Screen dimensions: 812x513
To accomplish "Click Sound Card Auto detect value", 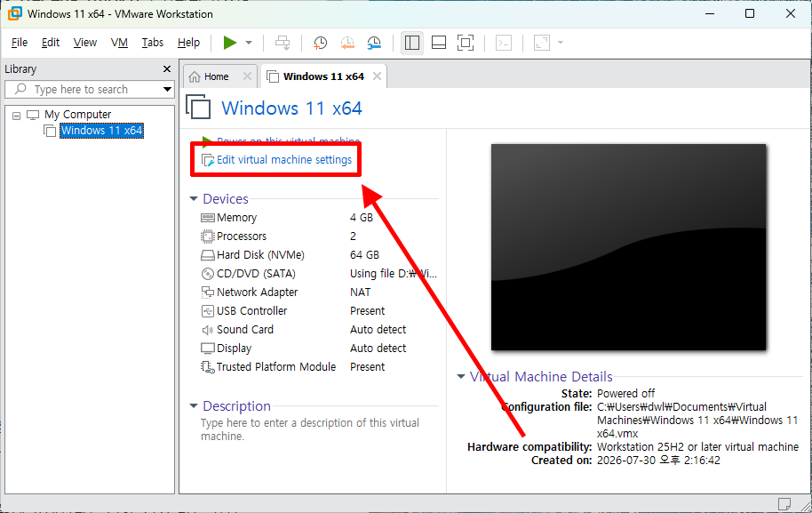I will [378, 330].
